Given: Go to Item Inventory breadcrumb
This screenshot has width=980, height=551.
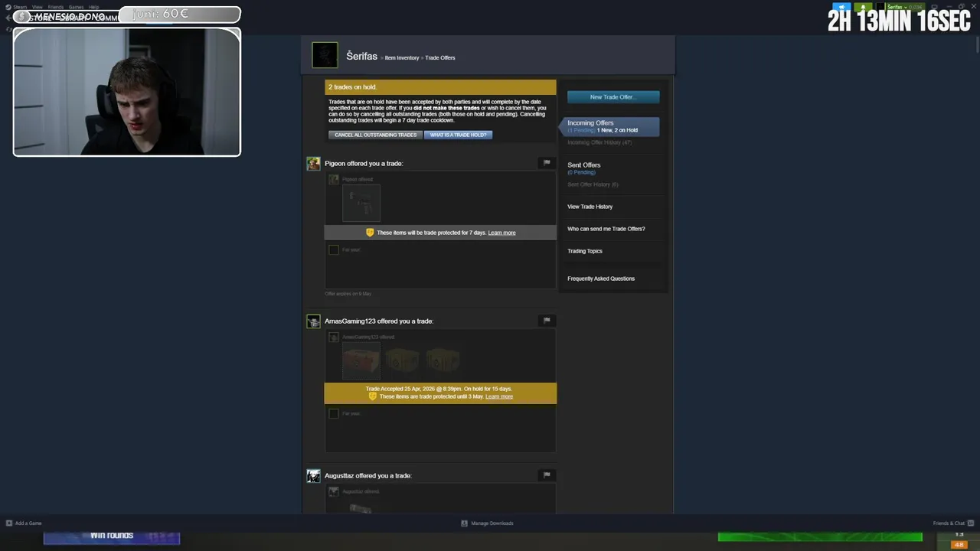Looking at the screenshot, I should pos(402,58).
